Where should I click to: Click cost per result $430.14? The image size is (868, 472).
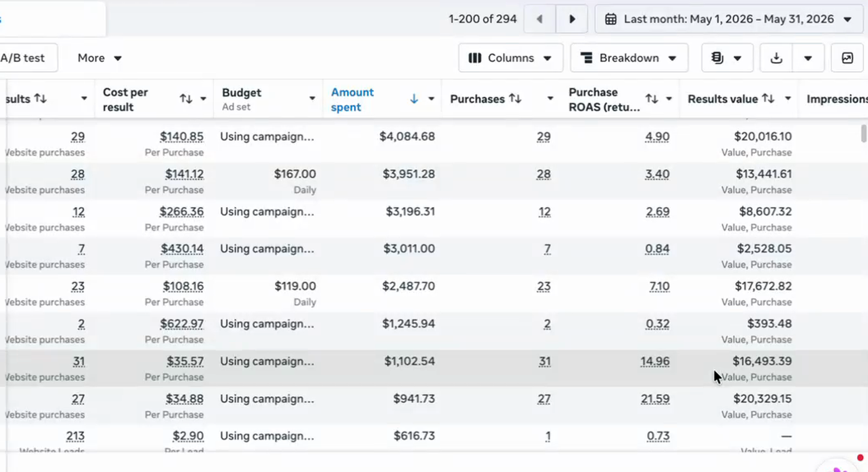(x=182, y=249)
